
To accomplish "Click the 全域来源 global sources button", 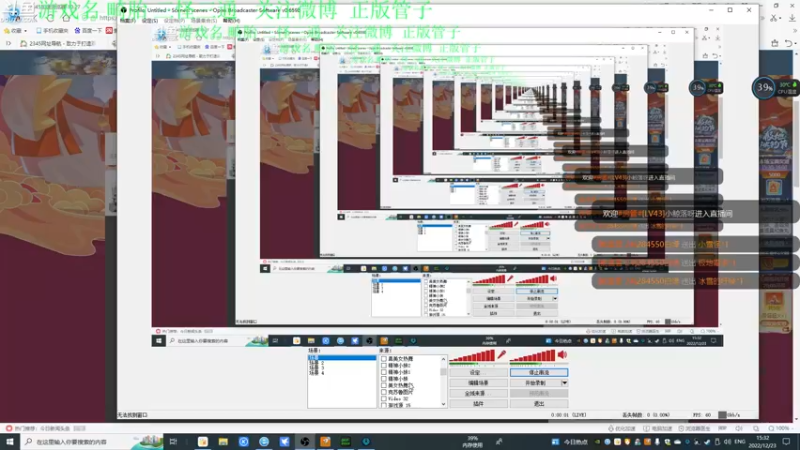I will (478, 393).
